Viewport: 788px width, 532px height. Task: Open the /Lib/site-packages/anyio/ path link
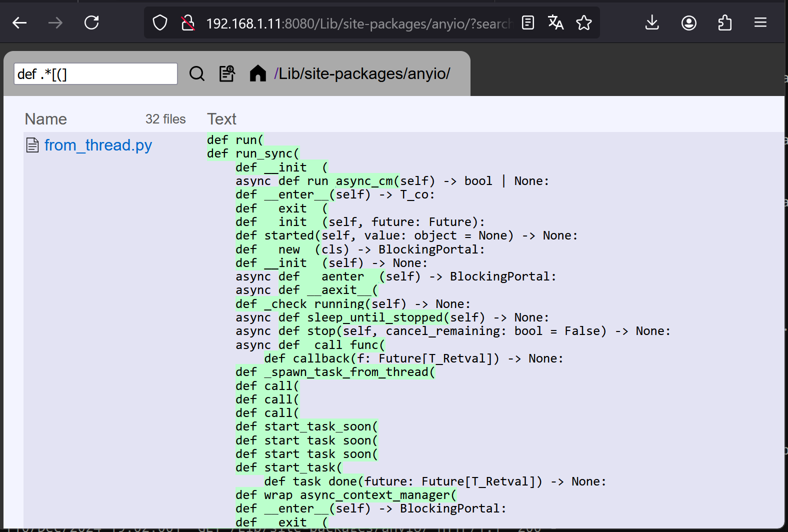362,73
